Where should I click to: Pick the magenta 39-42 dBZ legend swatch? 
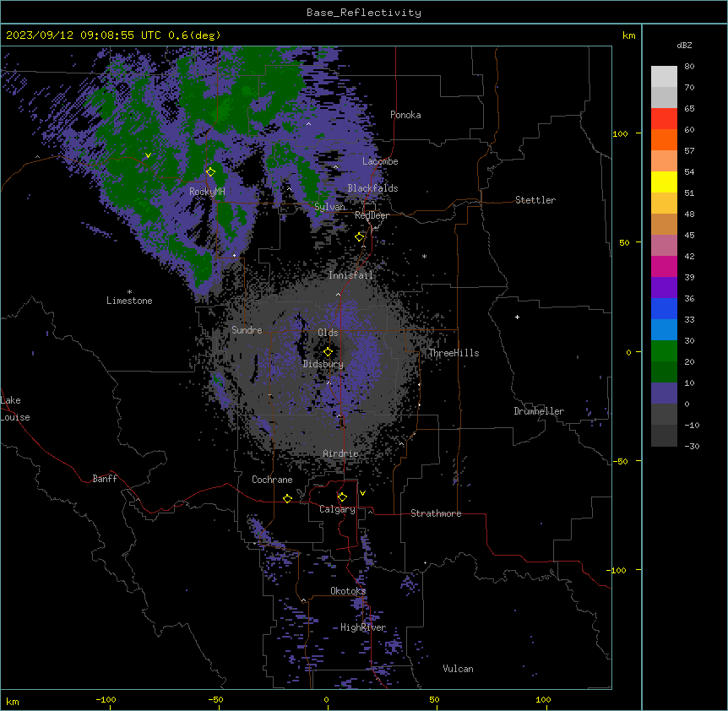pos(664,266)
